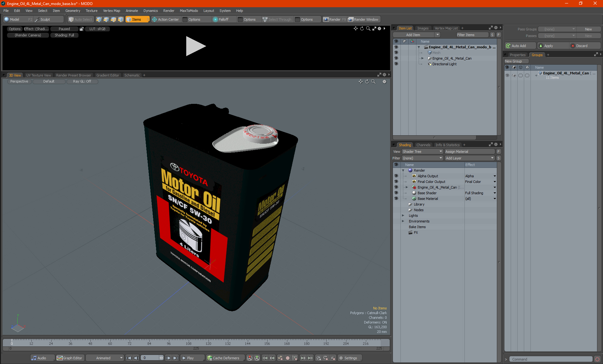Screen dimensions: 603x364
Task: Click the record autokey red circle button
Action: (287, 358)
